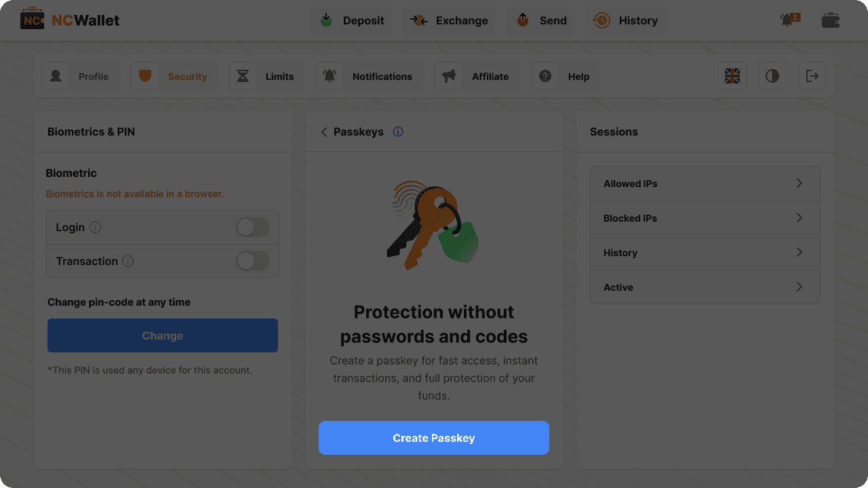
Task: Click the Login info icon
Action: click(96, 227)
